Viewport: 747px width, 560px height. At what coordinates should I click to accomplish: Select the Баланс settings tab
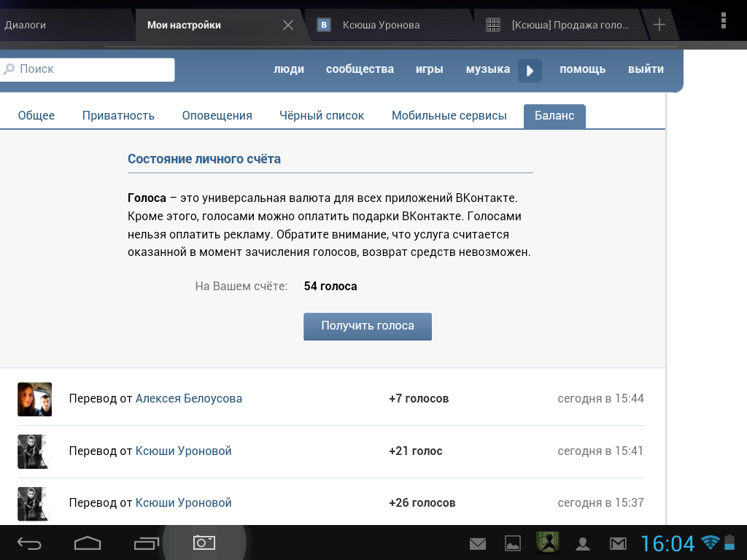[x=554, y=116]
